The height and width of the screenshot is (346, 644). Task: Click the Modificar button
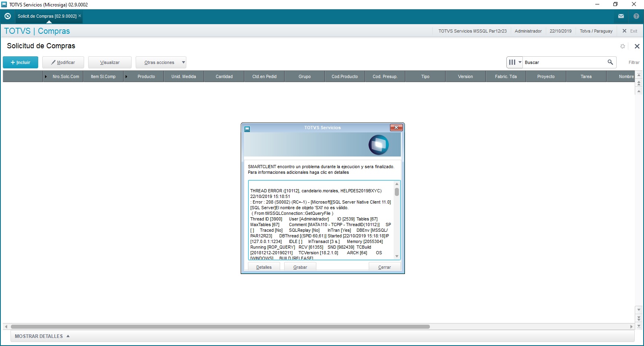[63, 62]
